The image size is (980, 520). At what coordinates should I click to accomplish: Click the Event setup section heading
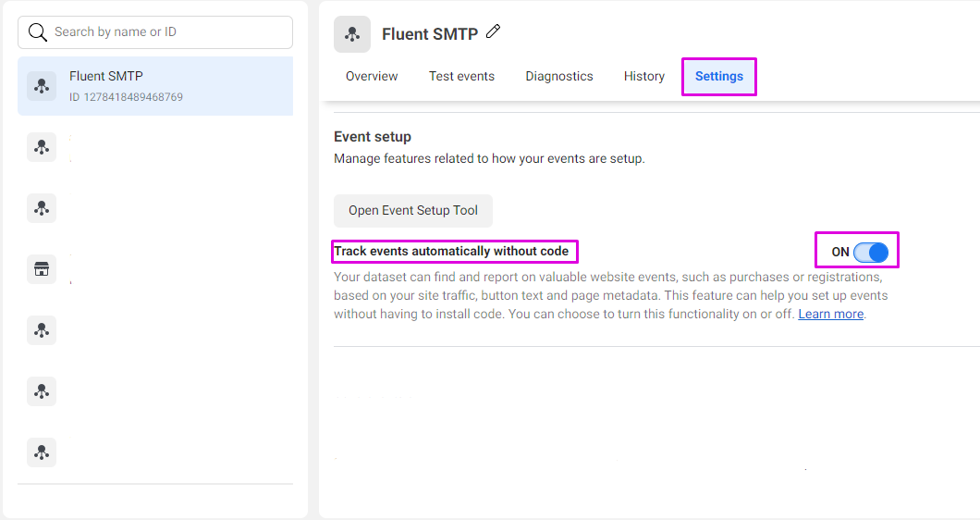[373, 136]
